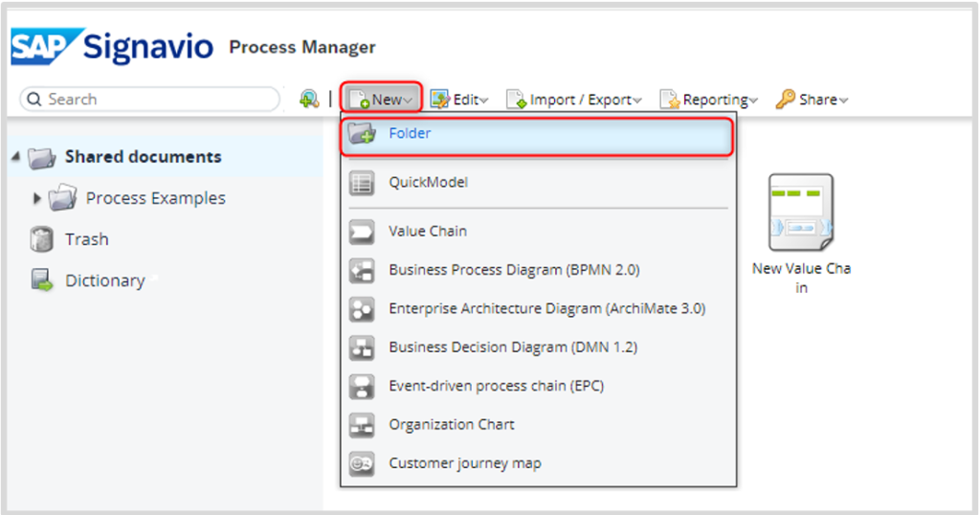Open the Reporting dropdown menu

[x=709, y=100]
